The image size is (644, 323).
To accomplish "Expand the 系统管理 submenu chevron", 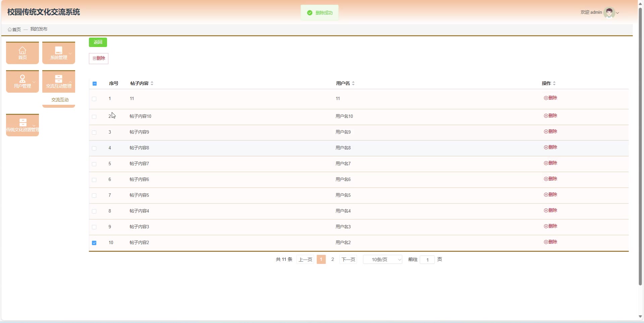I will coord(70,53).
